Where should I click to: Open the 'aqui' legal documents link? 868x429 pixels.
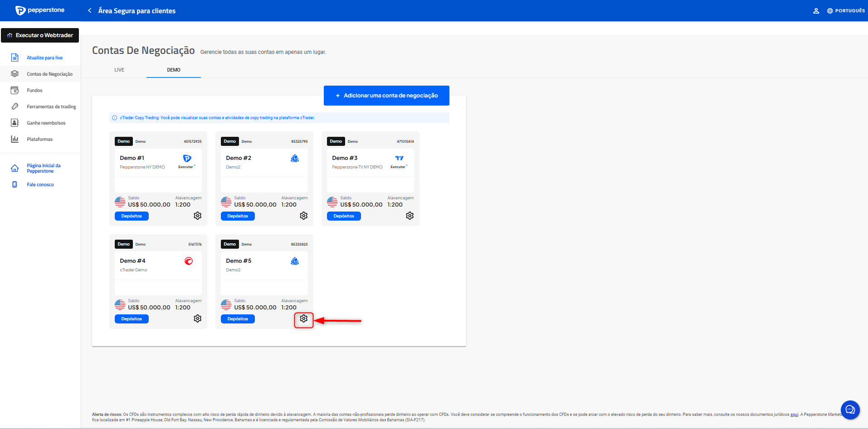click(x=794, y=415)
